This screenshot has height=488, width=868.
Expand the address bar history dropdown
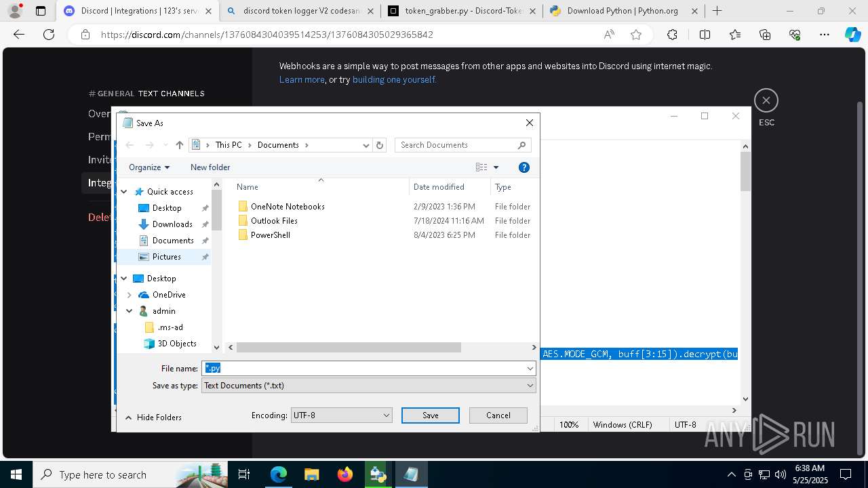coord(366,145)
